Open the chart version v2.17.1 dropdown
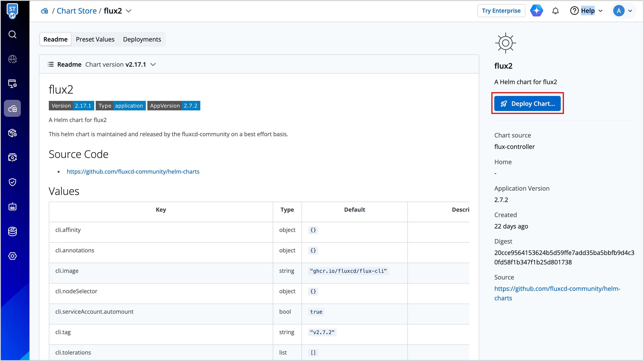 [153, 65]
